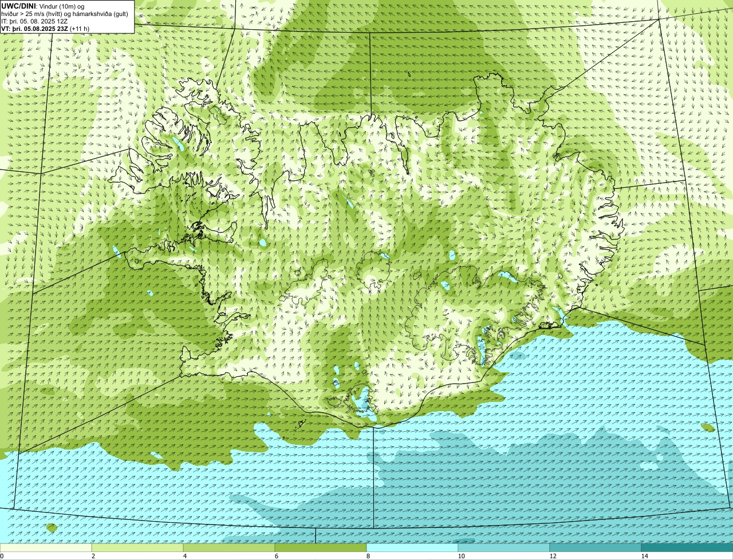The height and width of the screenshot is (560, 733).
Task: Click the legend scale label "6"
Action: click(276, 556)
